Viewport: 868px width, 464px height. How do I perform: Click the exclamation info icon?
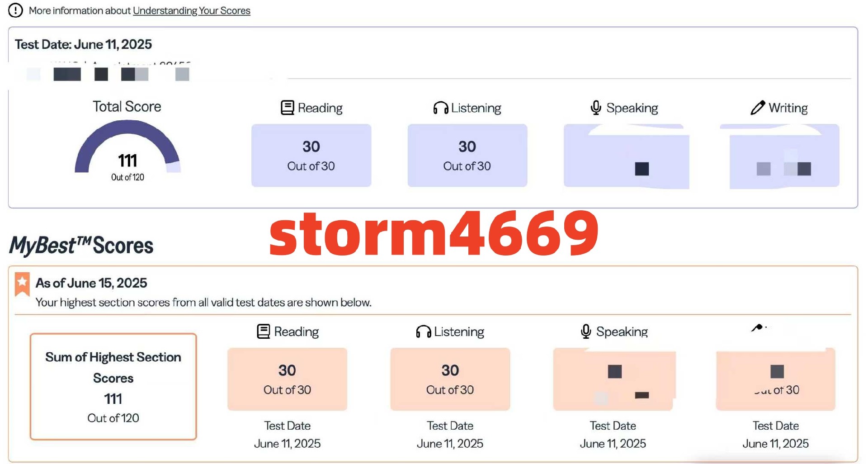15,10
